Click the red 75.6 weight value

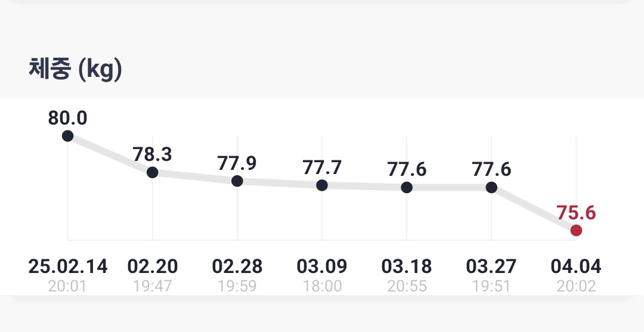click(576, 213)
